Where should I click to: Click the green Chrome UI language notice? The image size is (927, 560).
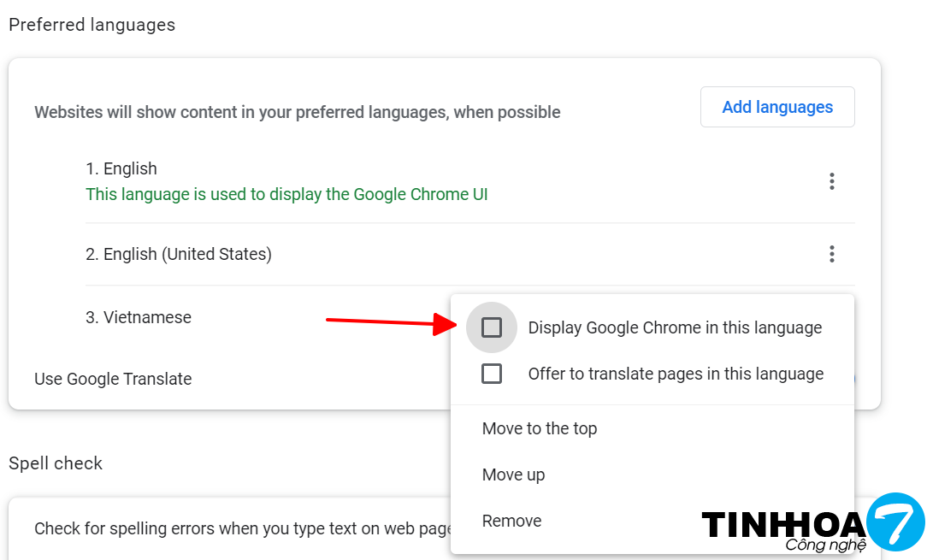pyautogui.click(x=286, y=194)
